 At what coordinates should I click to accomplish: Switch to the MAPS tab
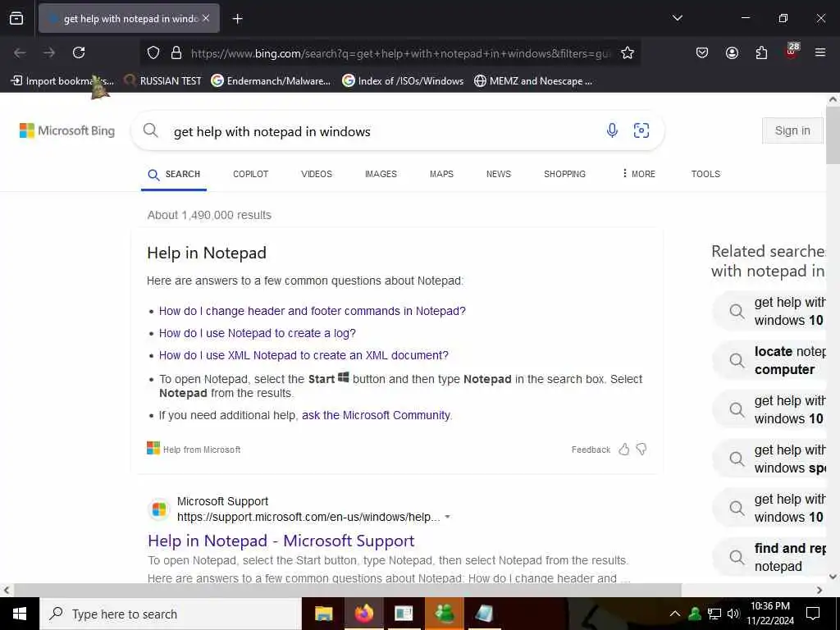[x=441, y=174]
